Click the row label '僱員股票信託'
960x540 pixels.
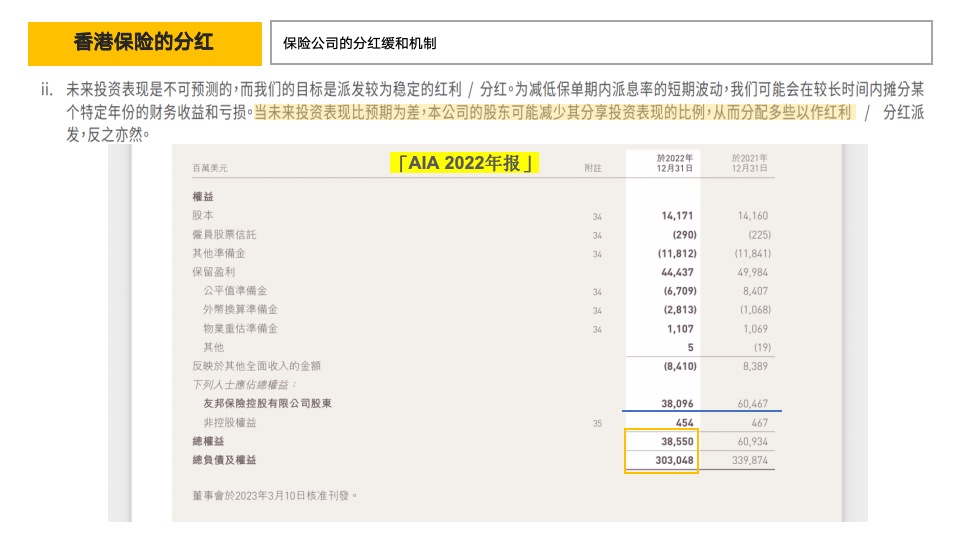[224, 234]
